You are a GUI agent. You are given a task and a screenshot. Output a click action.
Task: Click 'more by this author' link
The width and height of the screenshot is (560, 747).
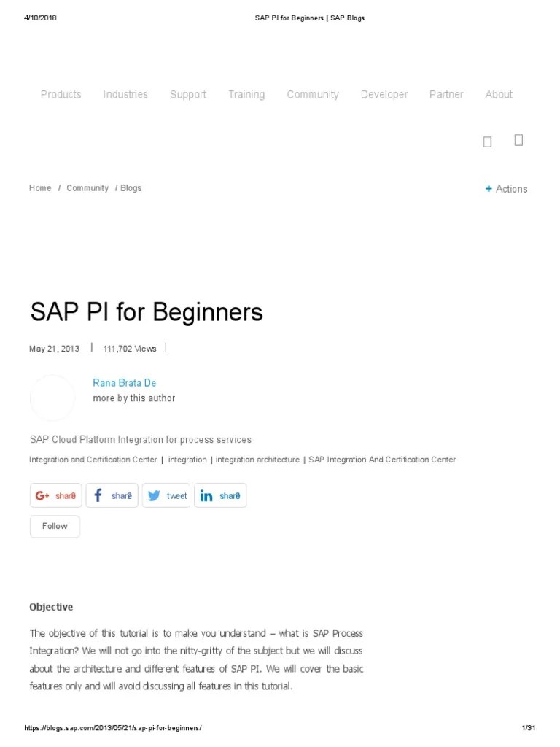click(133, 398)
